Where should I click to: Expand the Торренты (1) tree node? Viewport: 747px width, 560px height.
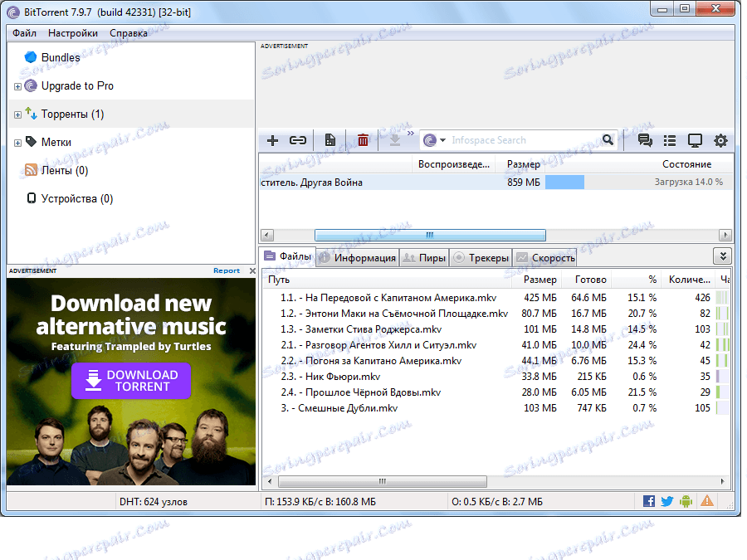pos(17,114)
